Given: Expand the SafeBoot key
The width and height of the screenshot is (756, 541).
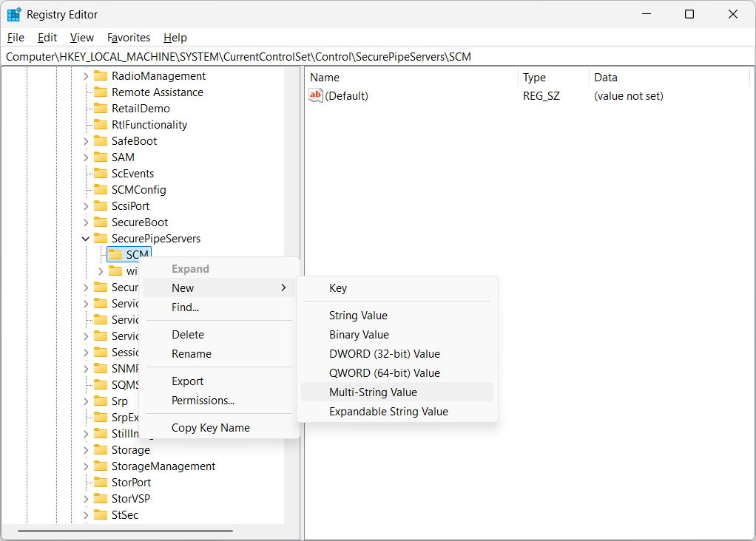Looking at the screenshot, I should (x=85, y=141).
